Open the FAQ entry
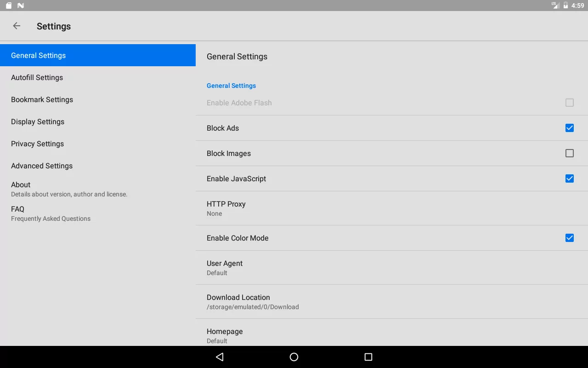 point(98,213)
